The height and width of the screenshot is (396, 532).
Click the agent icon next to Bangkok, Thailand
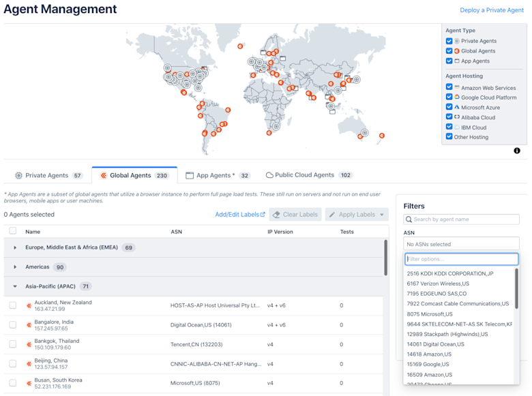click(29, 344)
